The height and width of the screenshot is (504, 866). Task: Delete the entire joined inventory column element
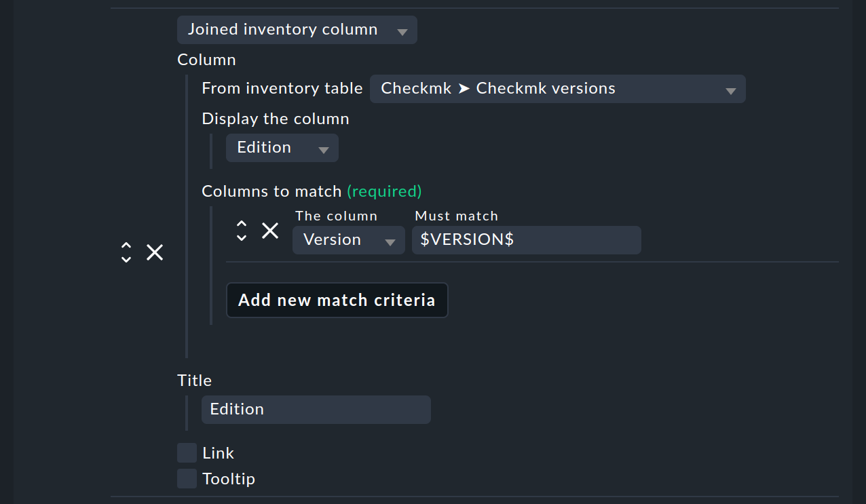coord(154,252)
